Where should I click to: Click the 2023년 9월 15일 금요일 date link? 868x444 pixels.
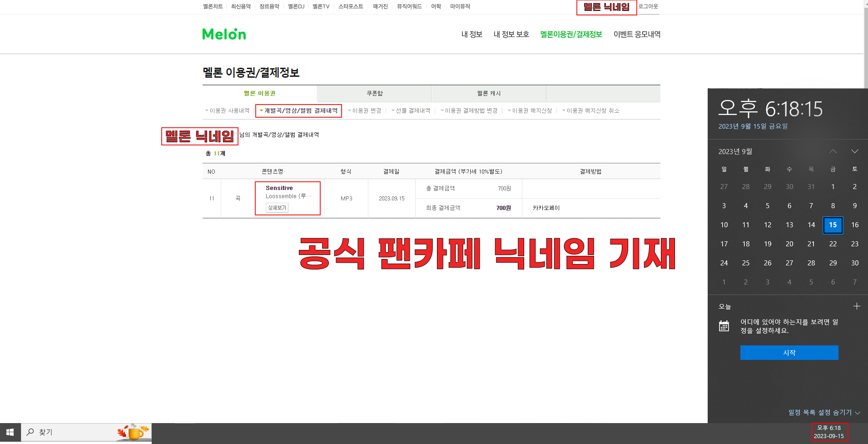(x=753, y=126)
